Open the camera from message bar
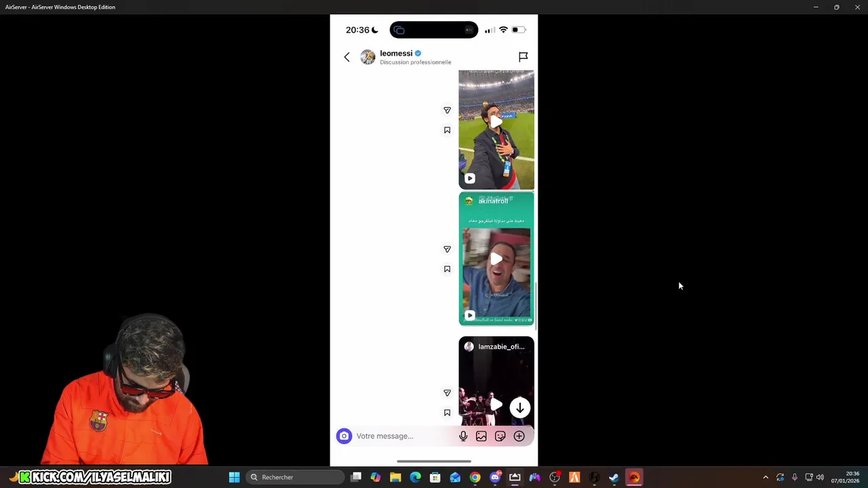This screenshot has width=868, height=488. tap(344, 436)
